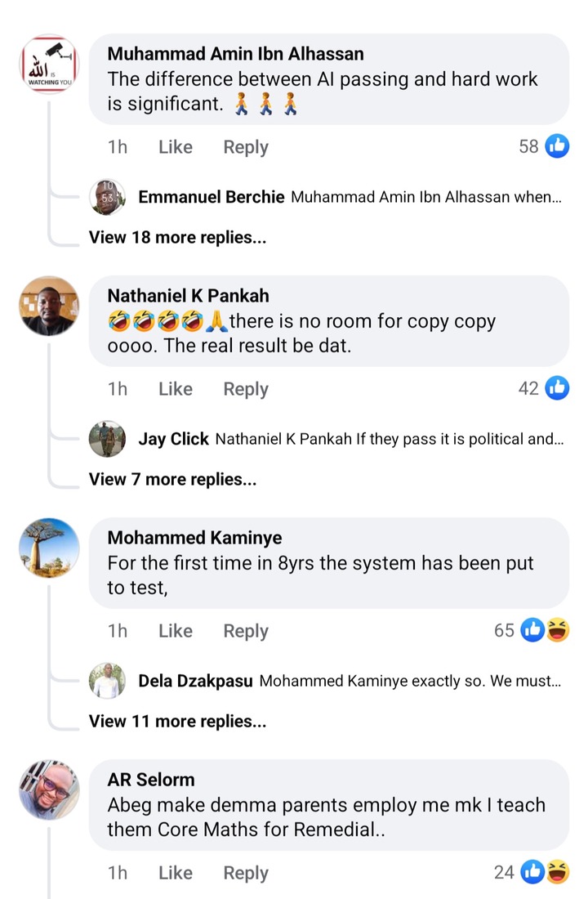
Task: Click the like reaction icon beside 42
Action: pos(557,388)
